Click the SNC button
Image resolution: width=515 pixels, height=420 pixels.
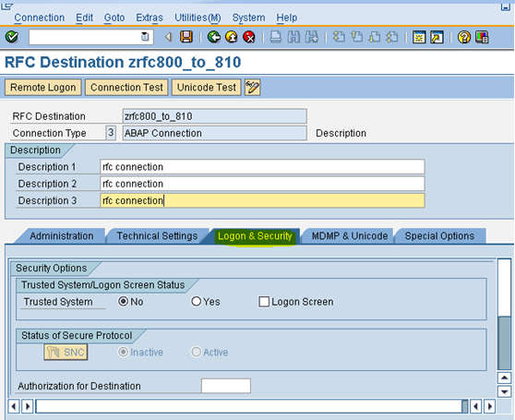(66, 352)
